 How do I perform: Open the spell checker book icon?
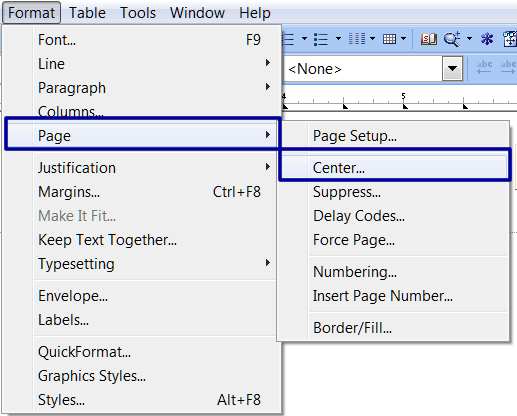pyautogui.click(x=428, y=39)
